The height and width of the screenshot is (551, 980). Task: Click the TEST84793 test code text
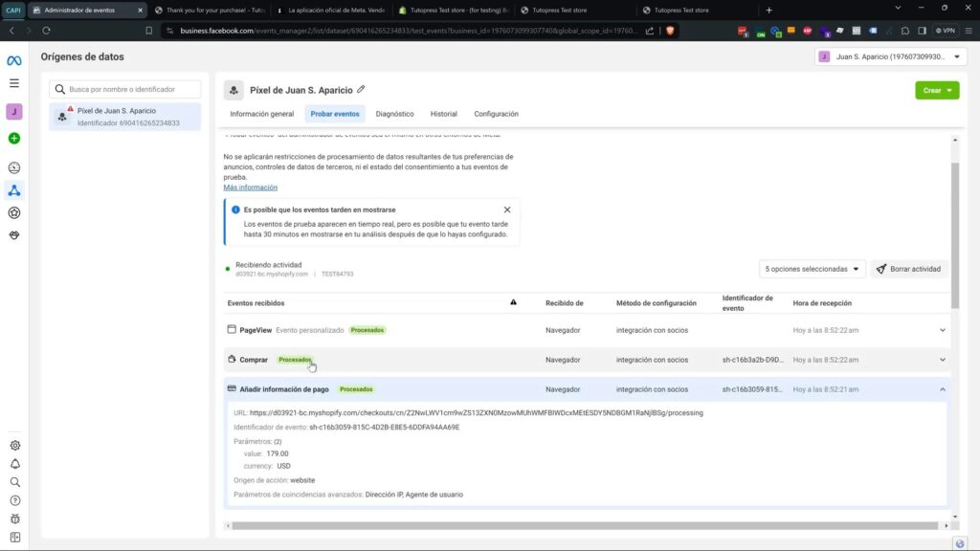click(x=338, y=275)
